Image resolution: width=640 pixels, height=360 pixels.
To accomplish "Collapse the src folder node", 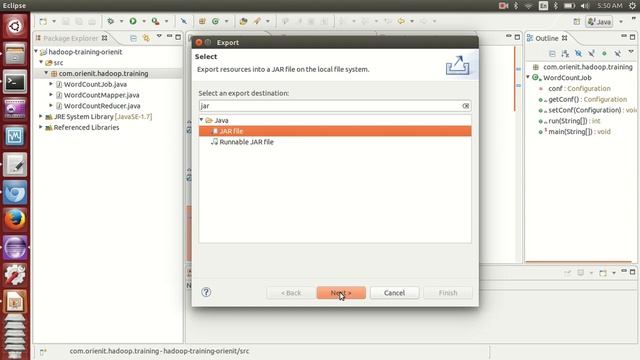I will (41, 62).
